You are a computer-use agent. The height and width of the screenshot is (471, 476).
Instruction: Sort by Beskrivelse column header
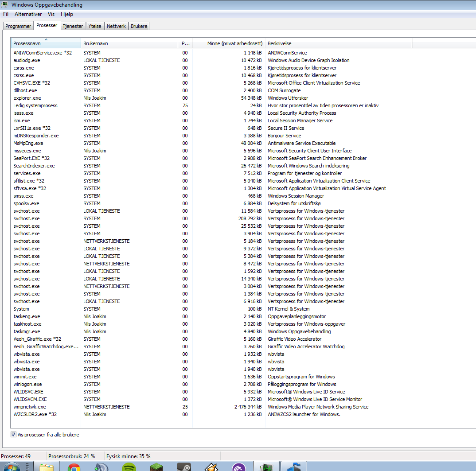[x=339, y=43]
